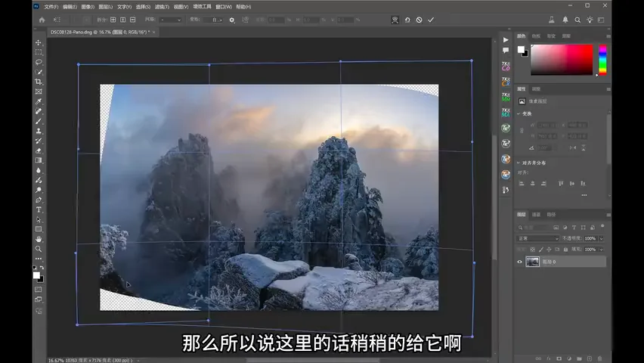Pick a color in the red field
The height and width of the screenshot is (363, 644).
[x=562, y=60]
